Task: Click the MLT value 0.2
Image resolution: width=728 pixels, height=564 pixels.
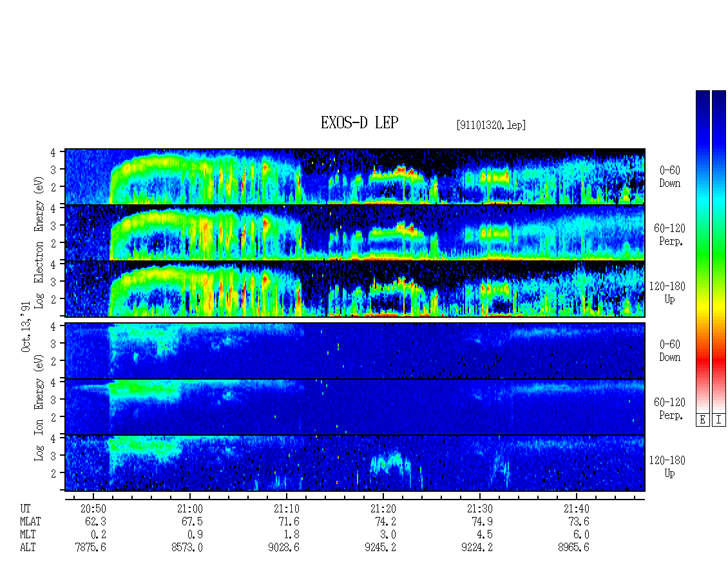Action: pos(99,535)
